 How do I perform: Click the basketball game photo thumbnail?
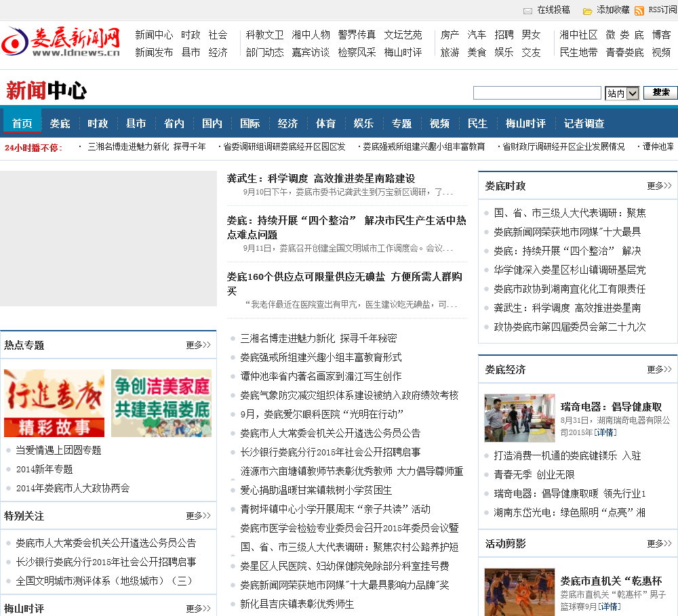[x=519, y=592]
